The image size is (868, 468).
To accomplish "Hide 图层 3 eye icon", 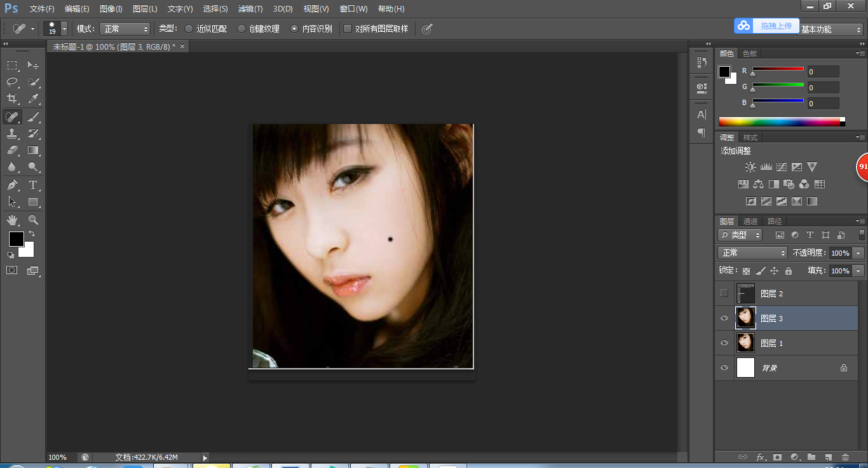I will coord(724,318).
